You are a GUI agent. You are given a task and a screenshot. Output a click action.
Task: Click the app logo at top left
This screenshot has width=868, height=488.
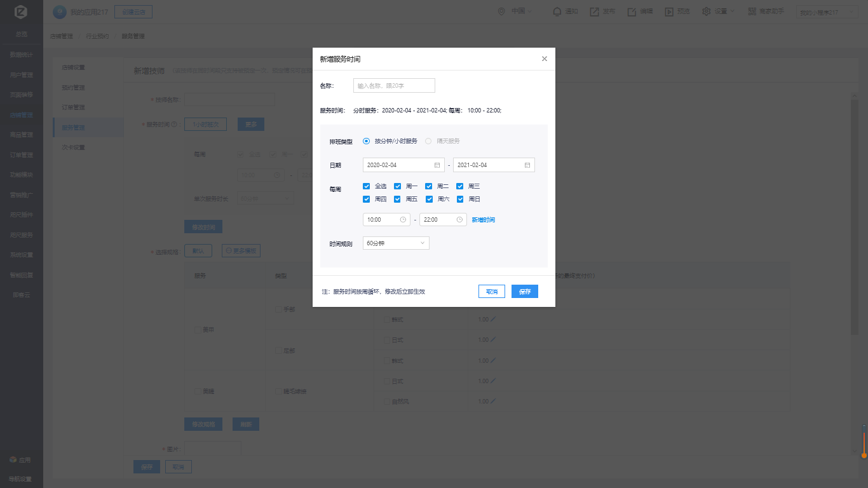[x=21, y=13]
